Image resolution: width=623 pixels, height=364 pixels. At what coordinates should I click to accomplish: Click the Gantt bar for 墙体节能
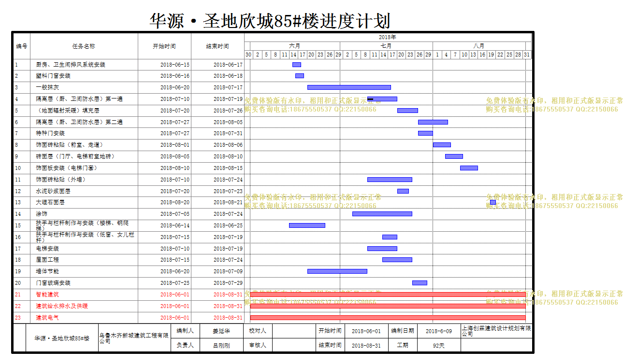point(337,271)
